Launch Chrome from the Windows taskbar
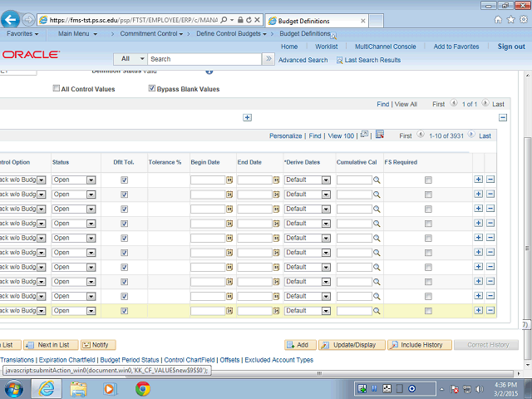Image resolution: width=532 pixels, height=399 pixels. tap(142, 388)
